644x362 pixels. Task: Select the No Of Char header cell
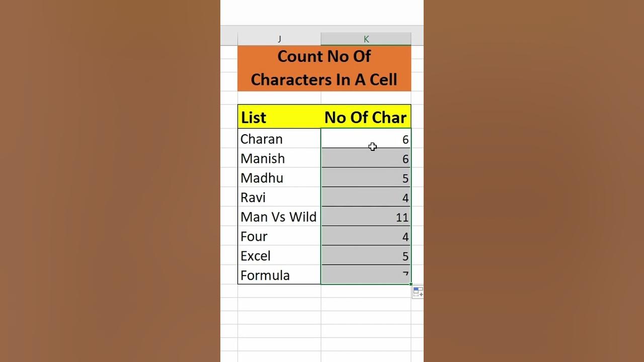[x=366, y=117]
